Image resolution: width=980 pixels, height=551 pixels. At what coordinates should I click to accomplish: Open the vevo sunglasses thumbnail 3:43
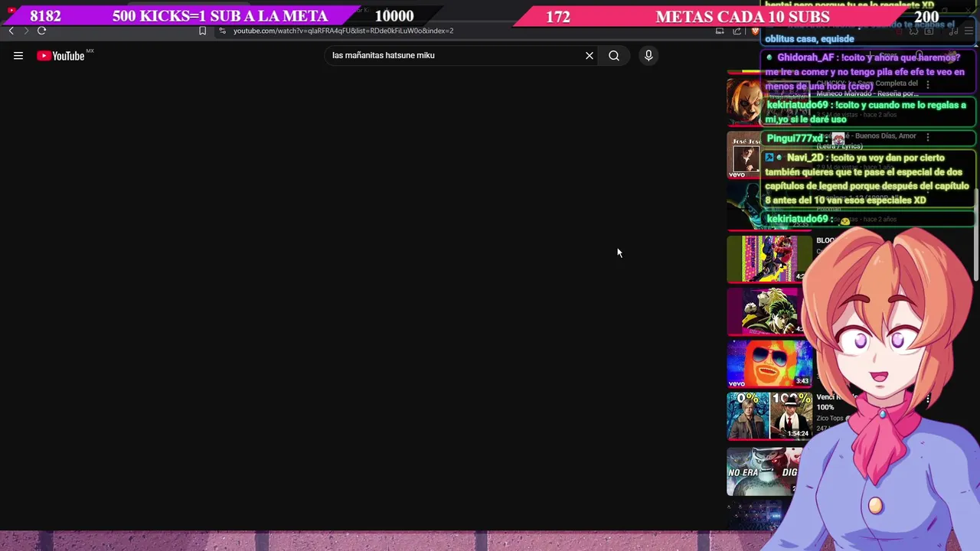tap(768, 364)
